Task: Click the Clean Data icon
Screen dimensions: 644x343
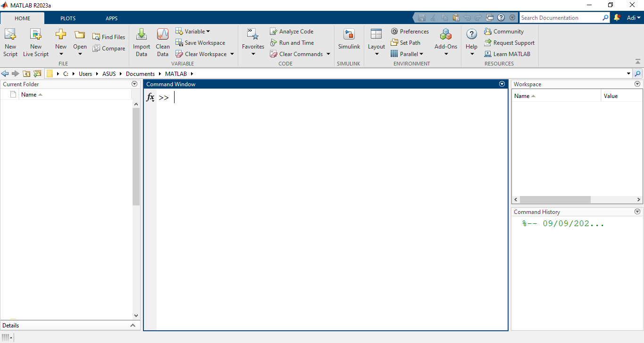Action: (163, 35)
